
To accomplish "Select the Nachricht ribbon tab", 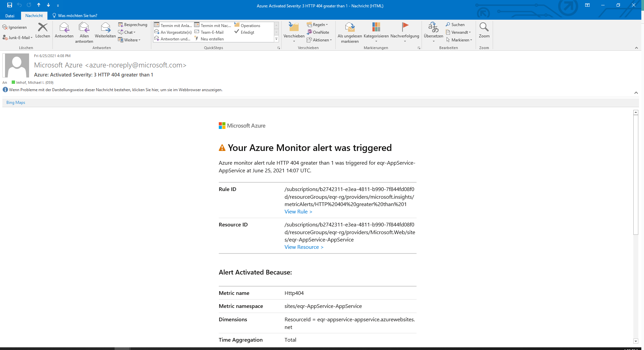I will point(34,16).
